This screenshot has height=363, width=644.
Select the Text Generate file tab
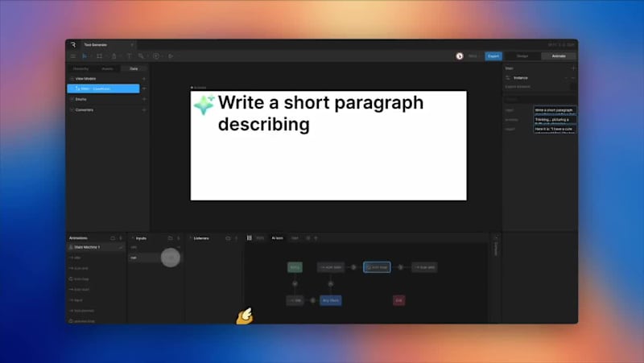coord(96,45)
